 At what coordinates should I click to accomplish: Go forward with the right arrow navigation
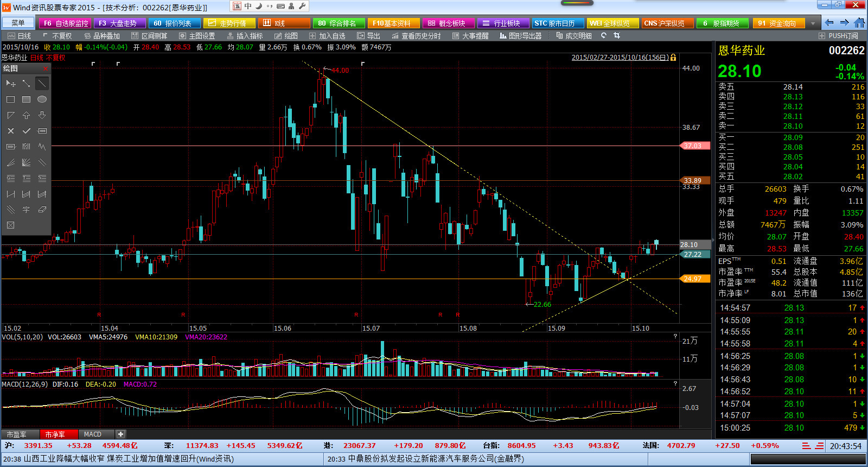(844, 23)
